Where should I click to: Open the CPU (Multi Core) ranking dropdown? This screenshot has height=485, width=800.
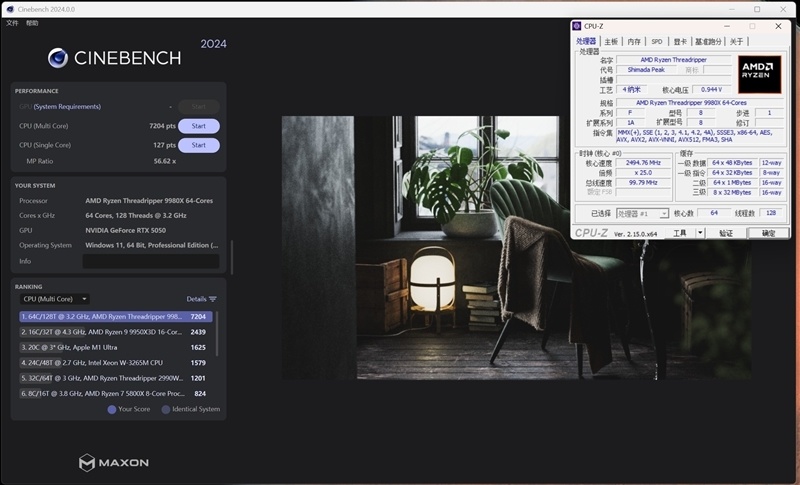pos(55,299)
